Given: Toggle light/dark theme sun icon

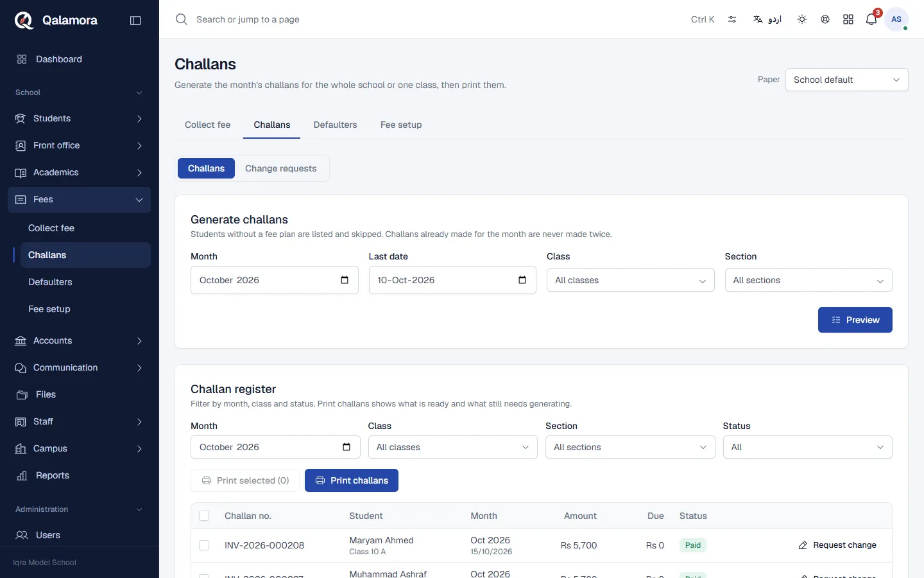Looking at the screenshot, I should click(x=802, y=19).
